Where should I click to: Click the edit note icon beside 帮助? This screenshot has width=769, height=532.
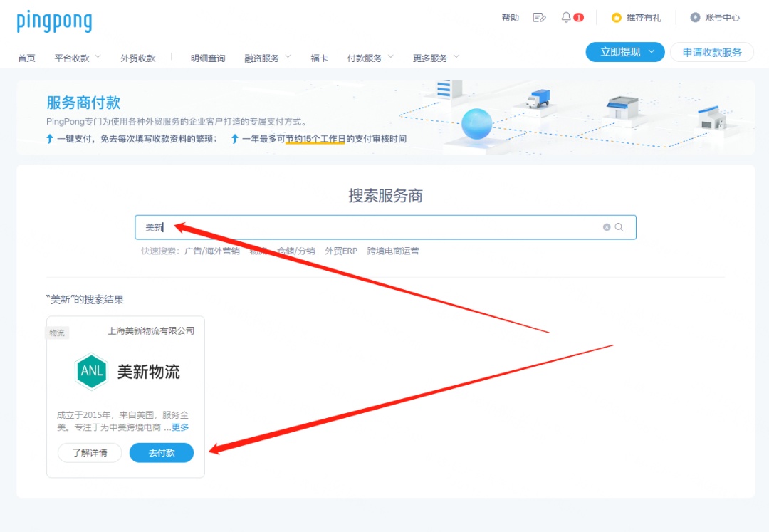coord(539,18)
